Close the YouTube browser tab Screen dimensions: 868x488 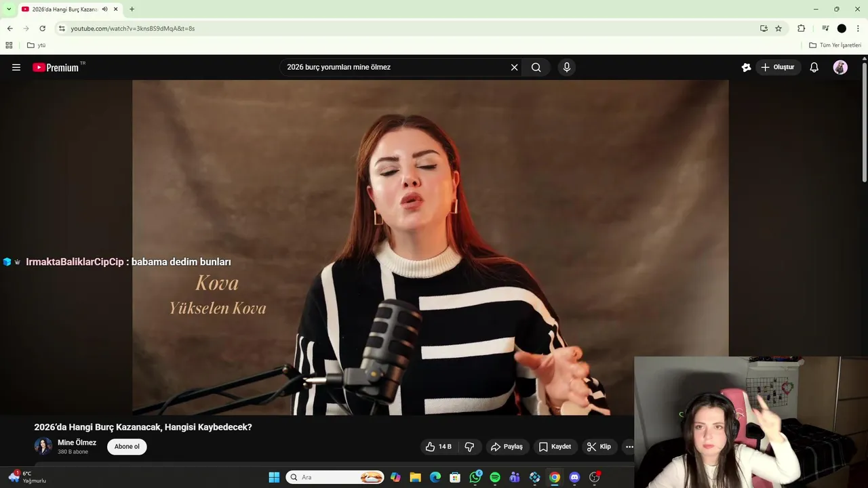(x=116, y=9)
